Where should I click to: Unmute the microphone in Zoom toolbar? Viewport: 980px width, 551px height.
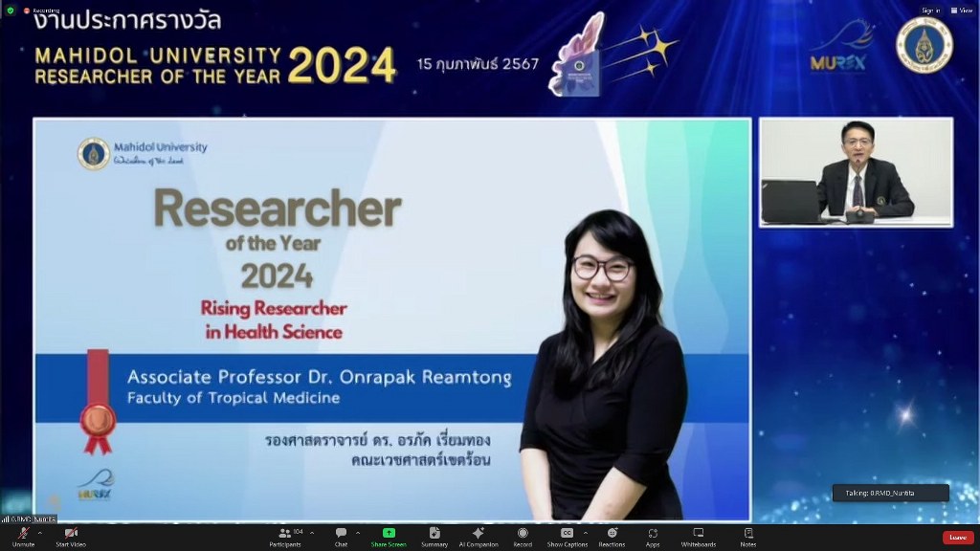point(23,536)
